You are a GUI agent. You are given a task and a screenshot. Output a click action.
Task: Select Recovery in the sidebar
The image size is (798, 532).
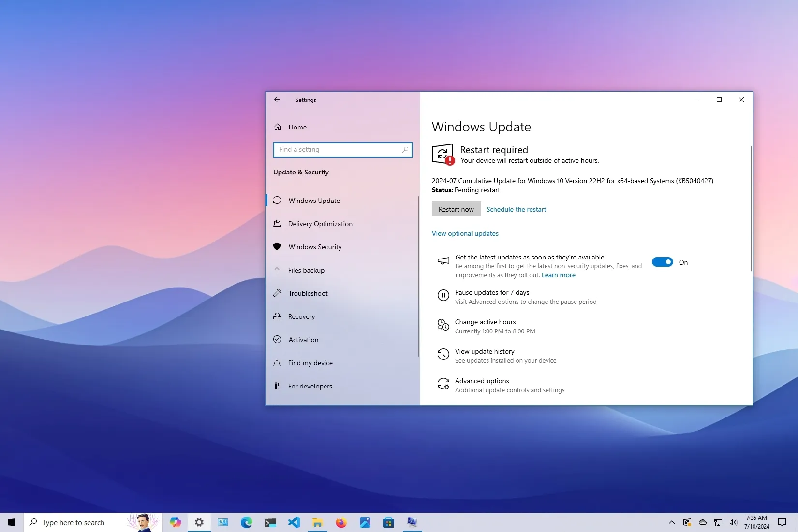click(x=301, y=316)
